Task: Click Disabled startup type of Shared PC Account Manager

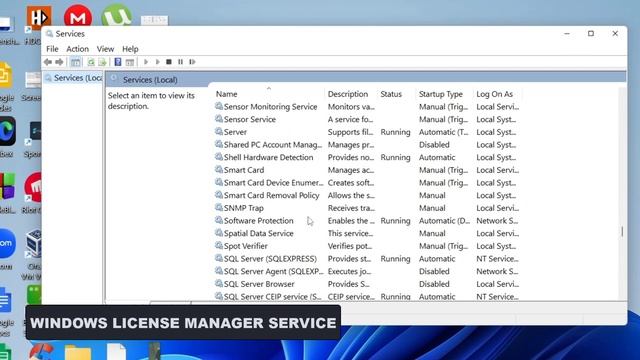Action: click(434, 144)
